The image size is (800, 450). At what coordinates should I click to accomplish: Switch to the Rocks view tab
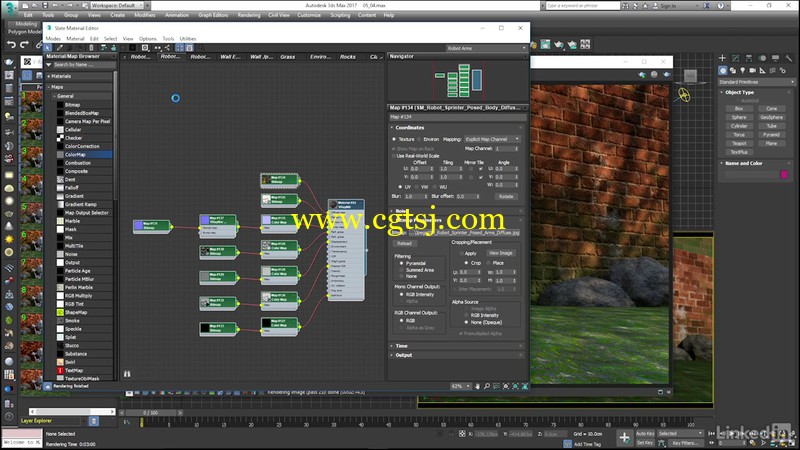(x=347, y=57)
